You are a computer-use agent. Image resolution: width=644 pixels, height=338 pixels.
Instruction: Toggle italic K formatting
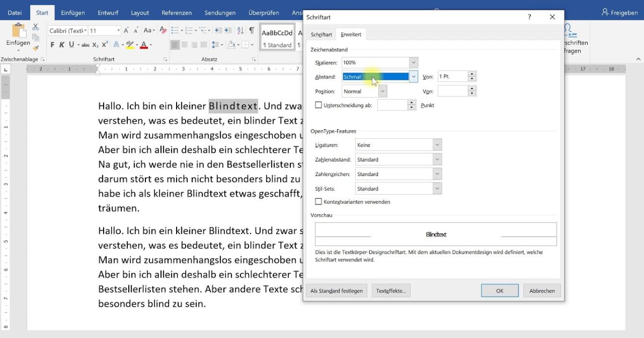click(62, 45)
